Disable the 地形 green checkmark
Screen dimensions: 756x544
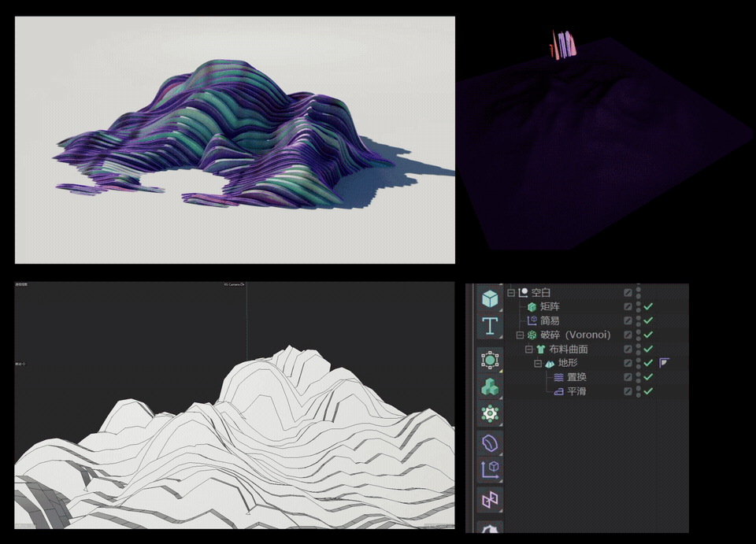tap(648, 363)
